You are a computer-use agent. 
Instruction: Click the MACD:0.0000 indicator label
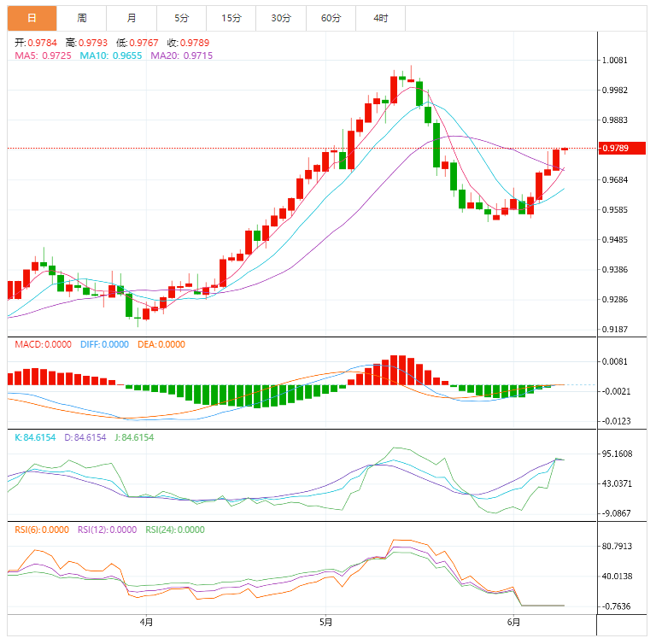(43, 344)
